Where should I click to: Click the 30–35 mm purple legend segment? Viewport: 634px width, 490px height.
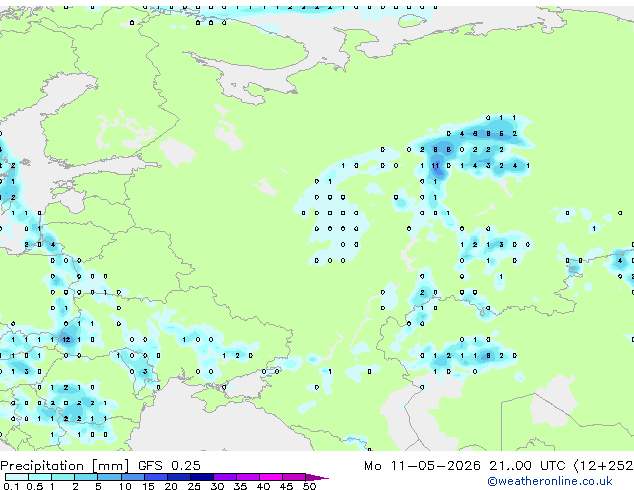225,477
